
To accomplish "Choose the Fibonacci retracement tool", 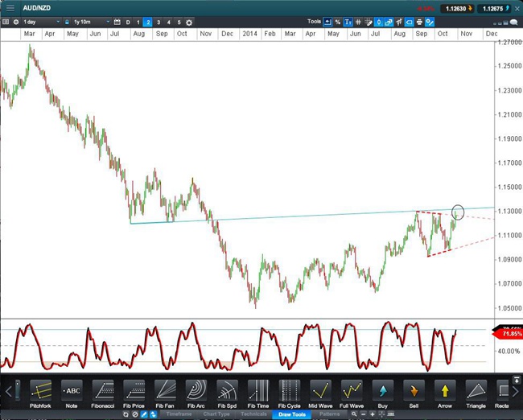I will coord(103,391).
